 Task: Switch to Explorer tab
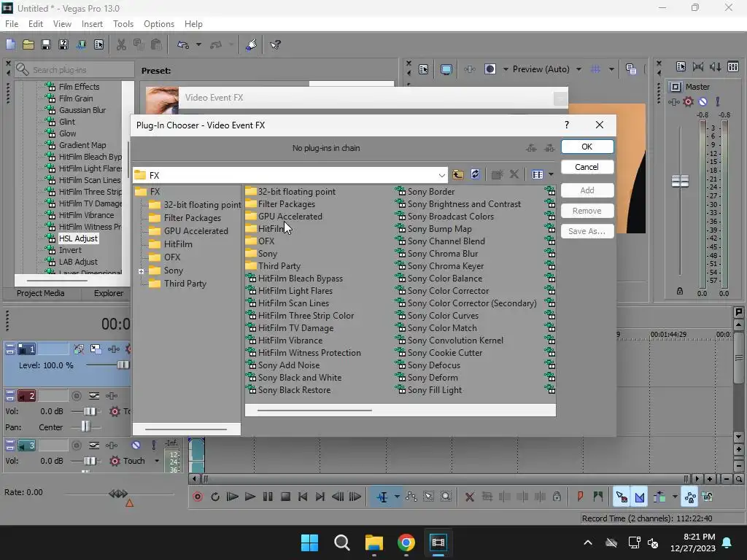point(109,293)
